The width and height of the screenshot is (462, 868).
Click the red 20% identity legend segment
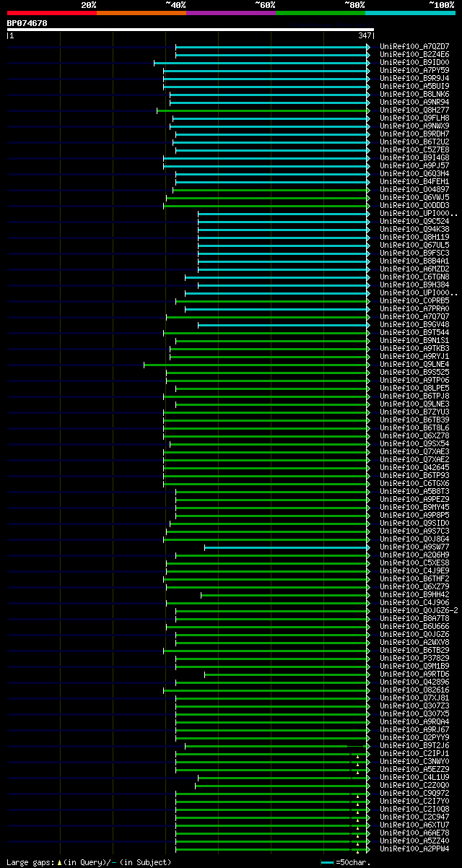(x=52, y=12)
